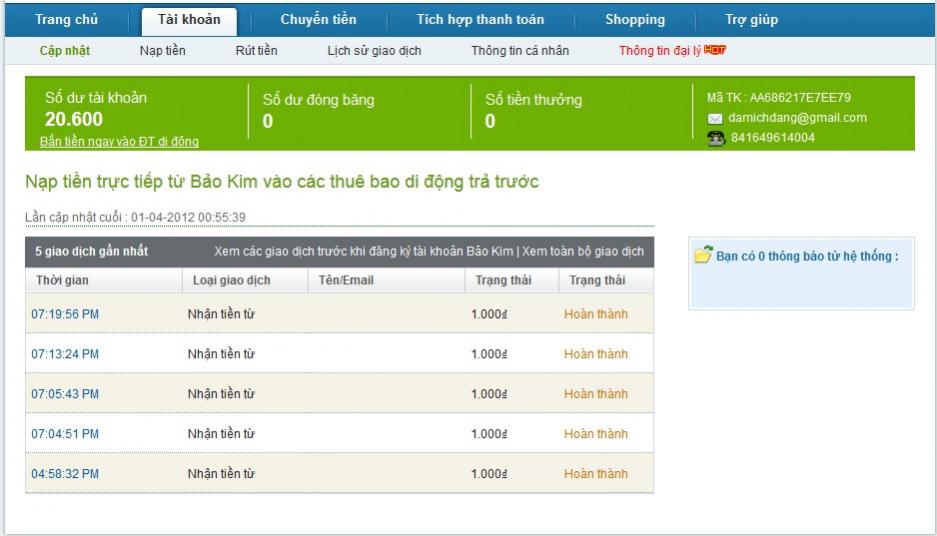Click the folder notification icon
Viewport: 937px width, 536px height.
703,255
